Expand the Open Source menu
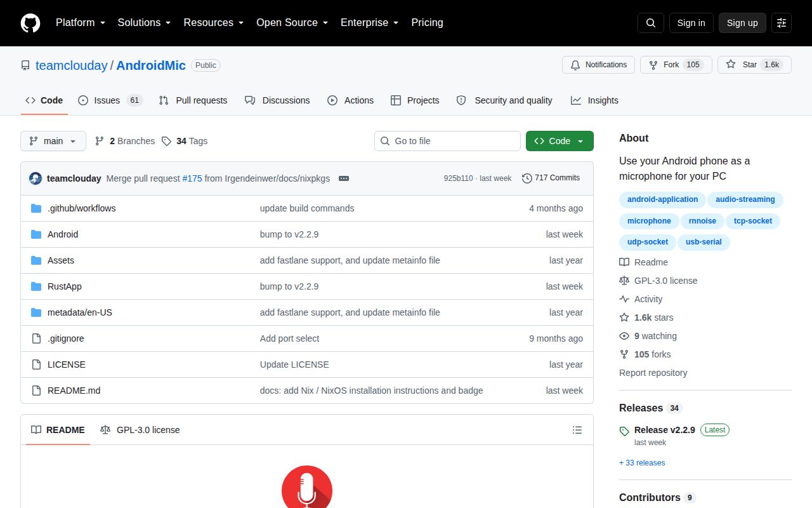Viewport: 812px width, 508px height. point(292,23)
